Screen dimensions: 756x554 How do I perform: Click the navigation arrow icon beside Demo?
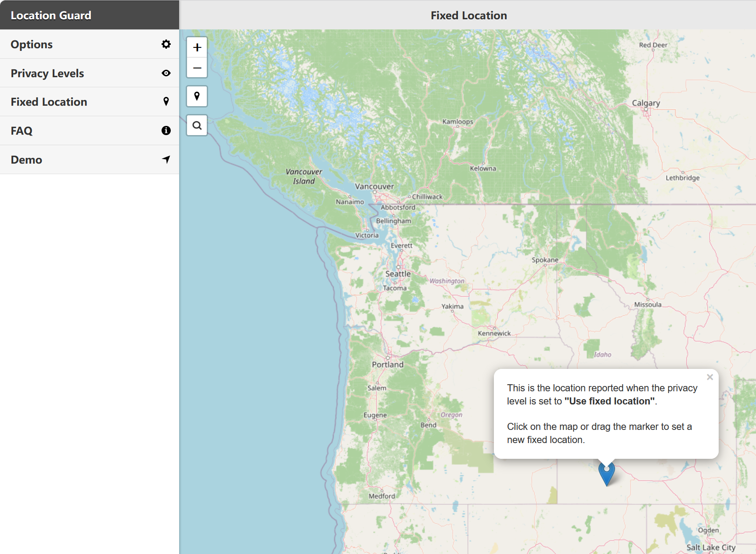pos(166,160)
